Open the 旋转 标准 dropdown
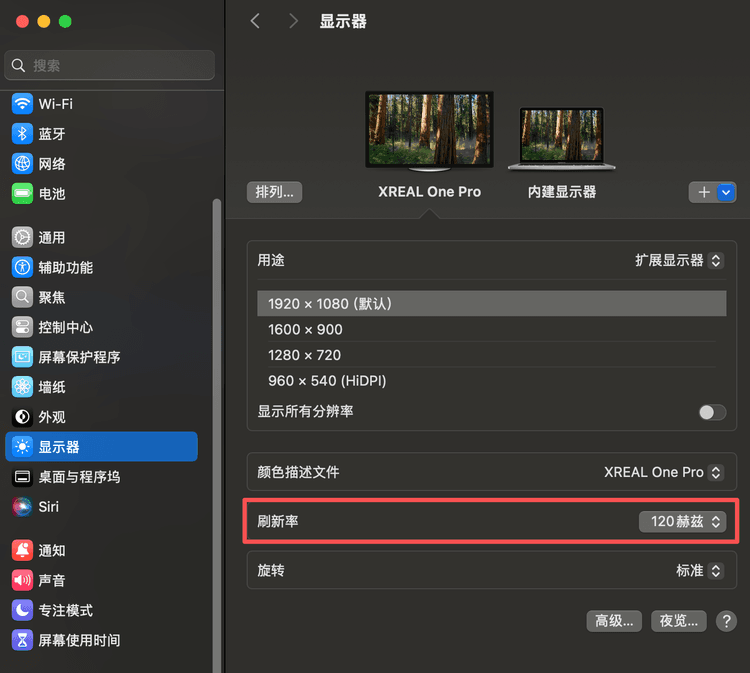 (699, 571)
